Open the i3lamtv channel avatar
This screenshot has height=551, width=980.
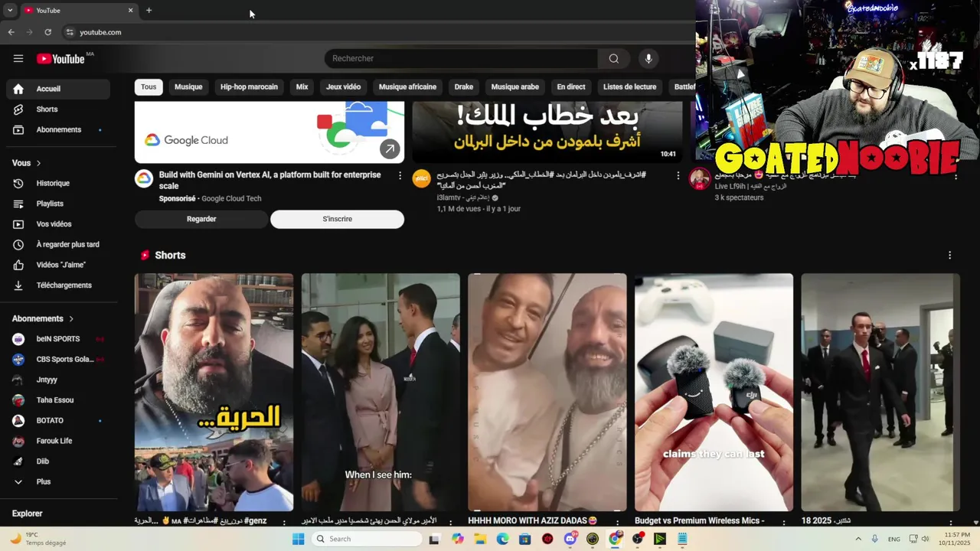click(422, 179)
